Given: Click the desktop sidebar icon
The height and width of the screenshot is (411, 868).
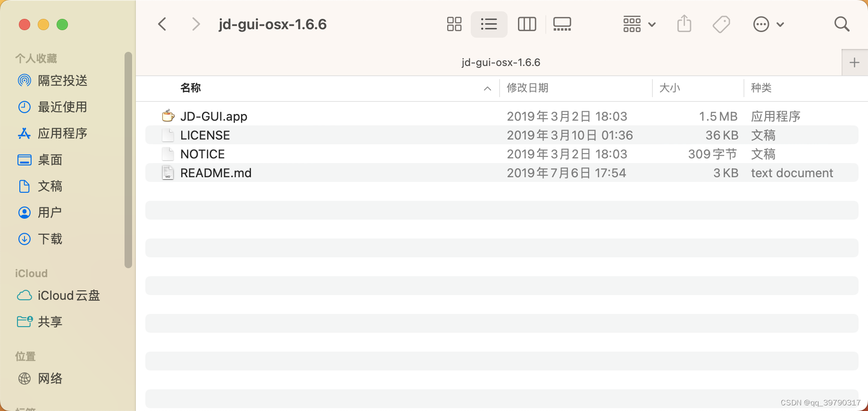Looking at the screenshot, I should (25, 160).
